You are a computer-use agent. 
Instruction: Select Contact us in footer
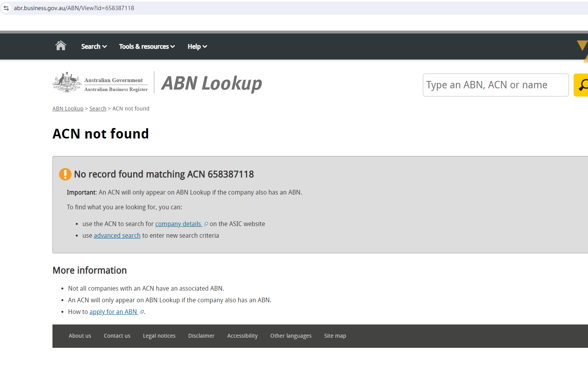coord(117,336)
